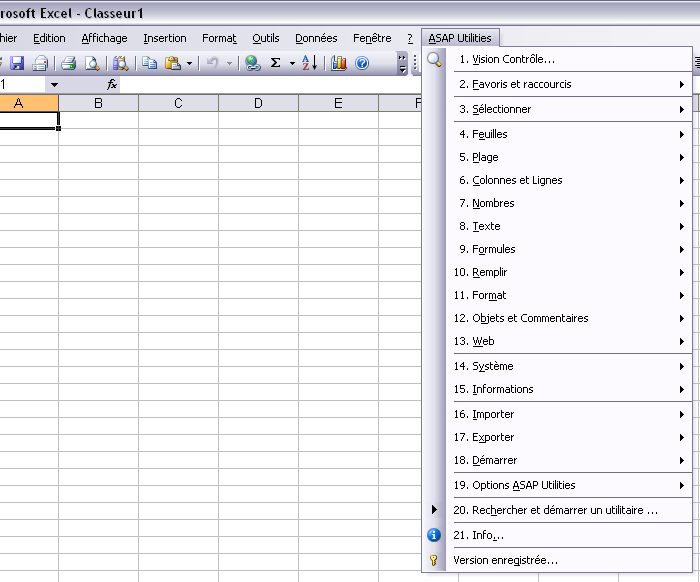Click the Permission/fax envelope toolbar icon
Screen dimensions: 700x582
pyautogui.click(x=41, y=63)
